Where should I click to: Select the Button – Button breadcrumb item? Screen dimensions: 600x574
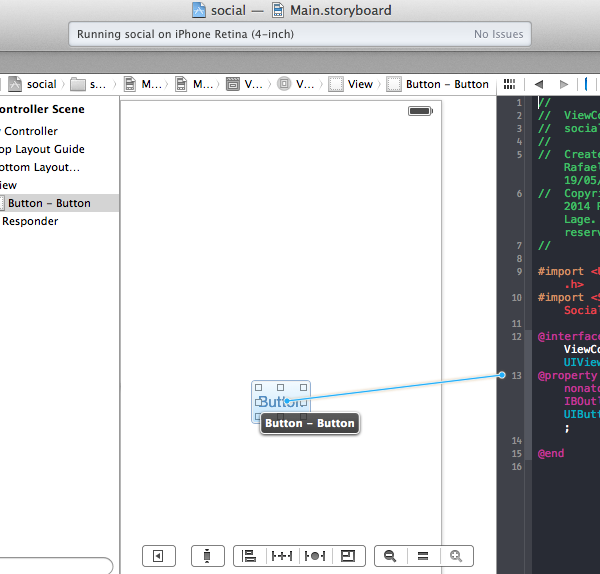[438, 84]
